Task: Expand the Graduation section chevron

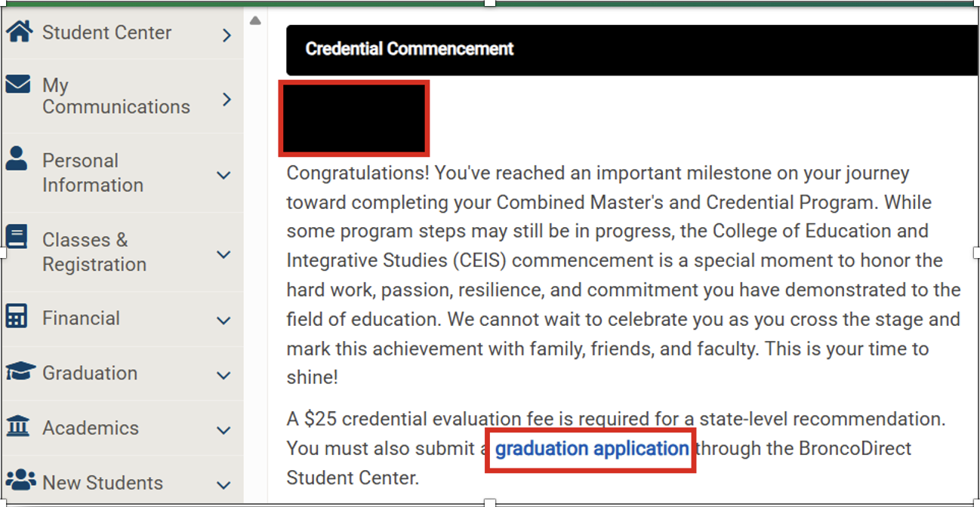Action: click(223, 375)
